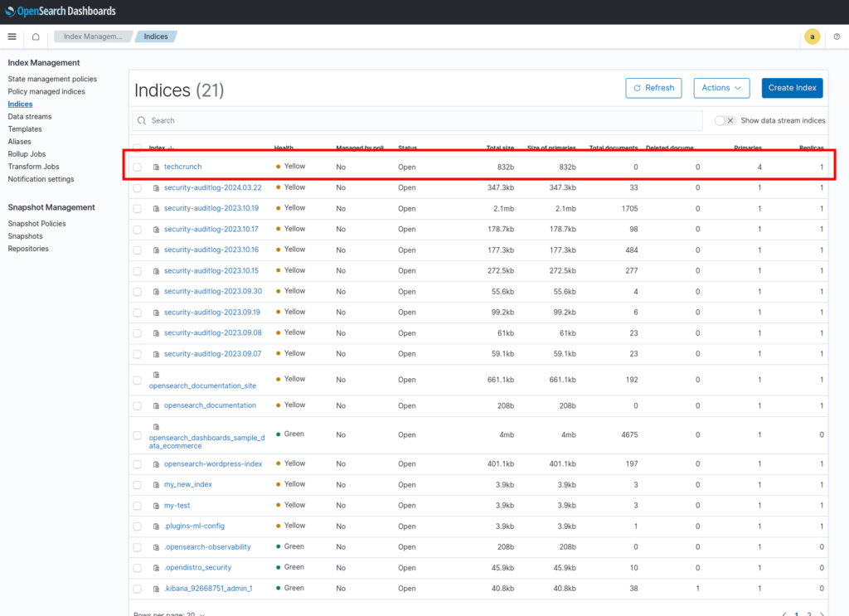This screenshot has width=849, height=616.
Task: Check the my_new_index row checkbox
Action: click(x=138, y=485)
